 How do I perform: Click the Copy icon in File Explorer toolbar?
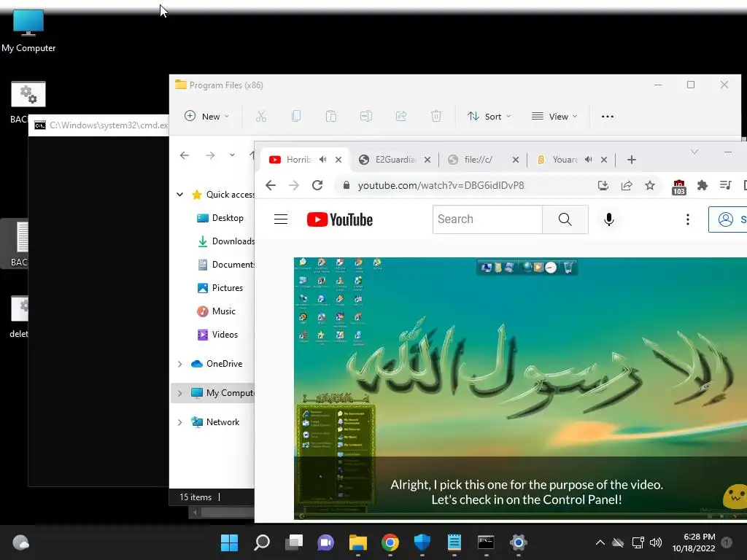point(296,116)
